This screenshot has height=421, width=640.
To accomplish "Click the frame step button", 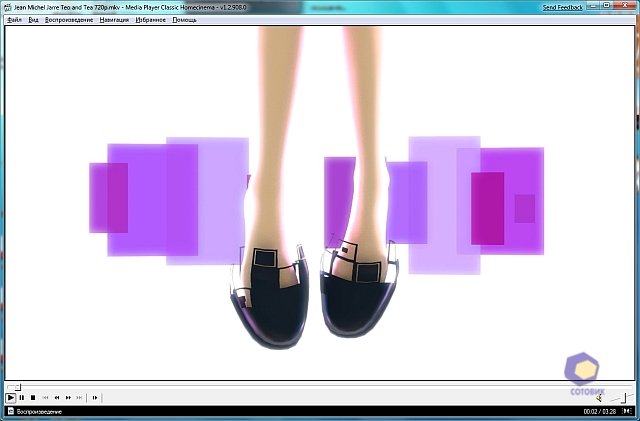I will 95,398.
